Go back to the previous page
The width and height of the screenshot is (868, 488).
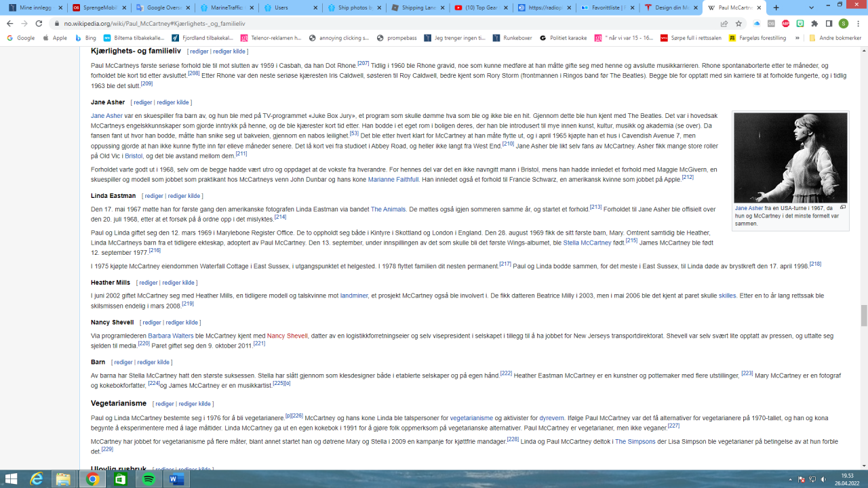[9, 23]
